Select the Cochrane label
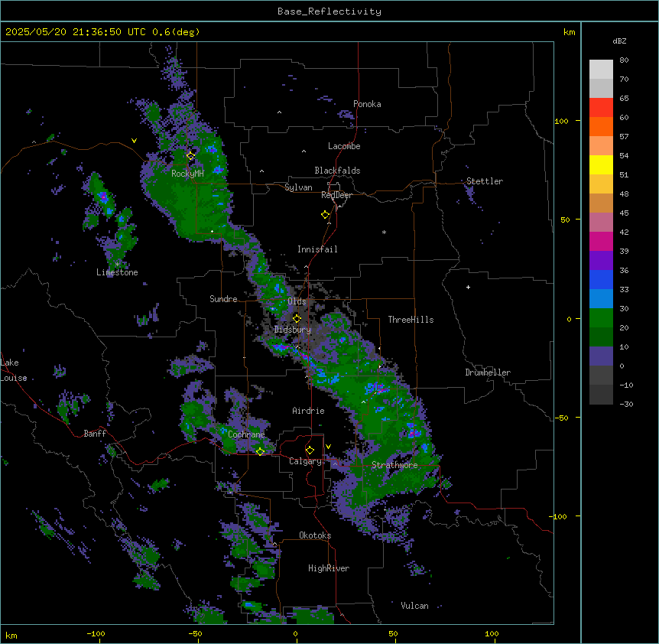 coord(246,434)
